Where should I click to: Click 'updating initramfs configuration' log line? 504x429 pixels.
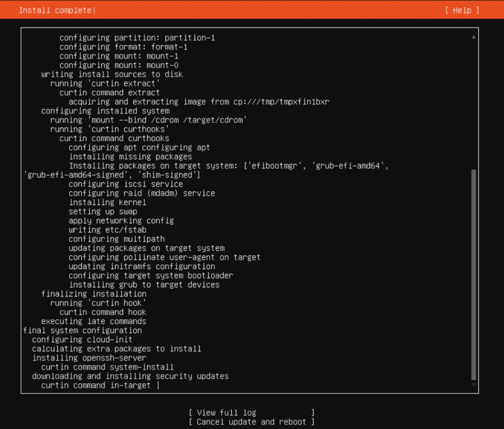[142, 267]
